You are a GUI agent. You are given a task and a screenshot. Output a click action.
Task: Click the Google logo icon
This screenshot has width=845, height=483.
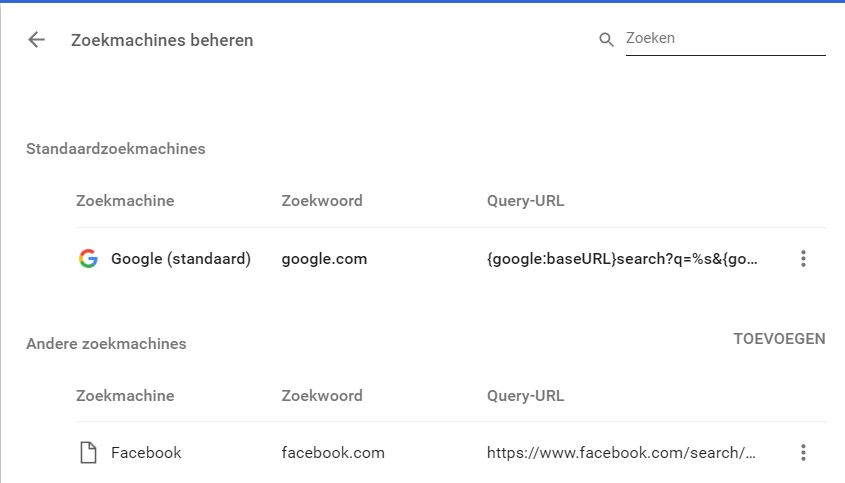pos(88,259)
